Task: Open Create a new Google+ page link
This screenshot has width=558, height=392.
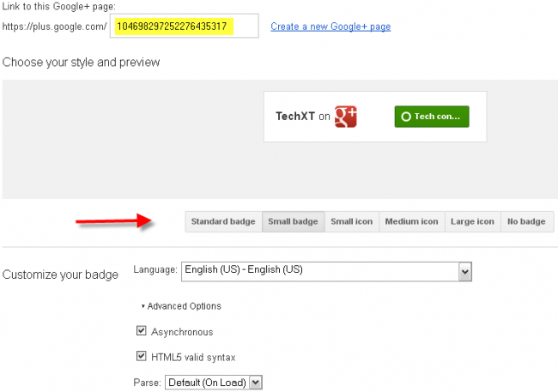Action: click(x=331, y=27)
